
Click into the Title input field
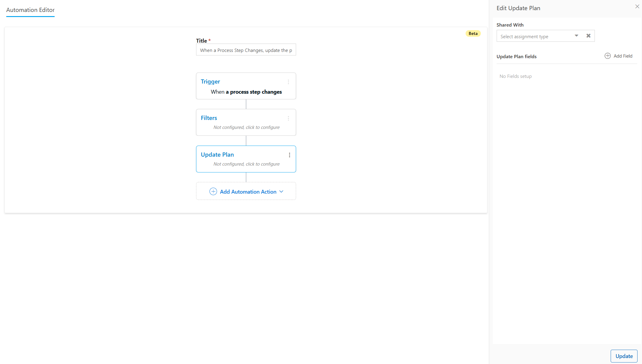click(246, 50)
